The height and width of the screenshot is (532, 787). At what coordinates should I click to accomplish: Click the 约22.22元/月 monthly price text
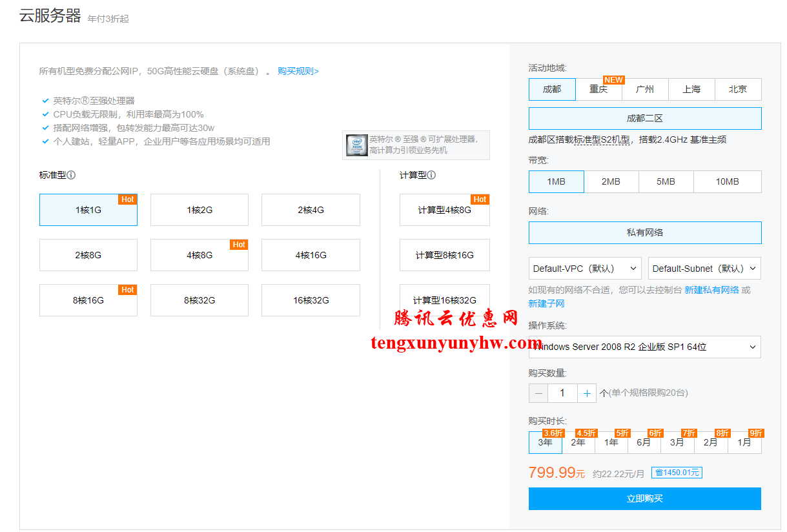point(618,473)
